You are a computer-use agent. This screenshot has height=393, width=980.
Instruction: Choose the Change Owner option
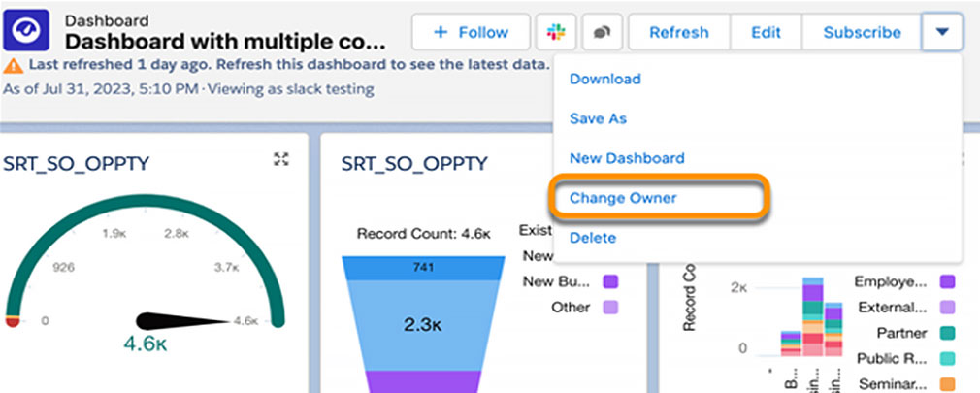[623, 198]
